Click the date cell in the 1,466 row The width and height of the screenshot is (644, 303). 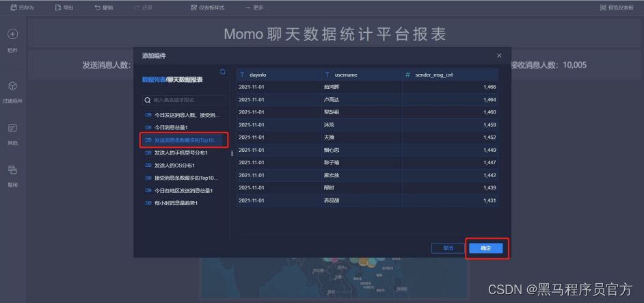coord(279,87)
